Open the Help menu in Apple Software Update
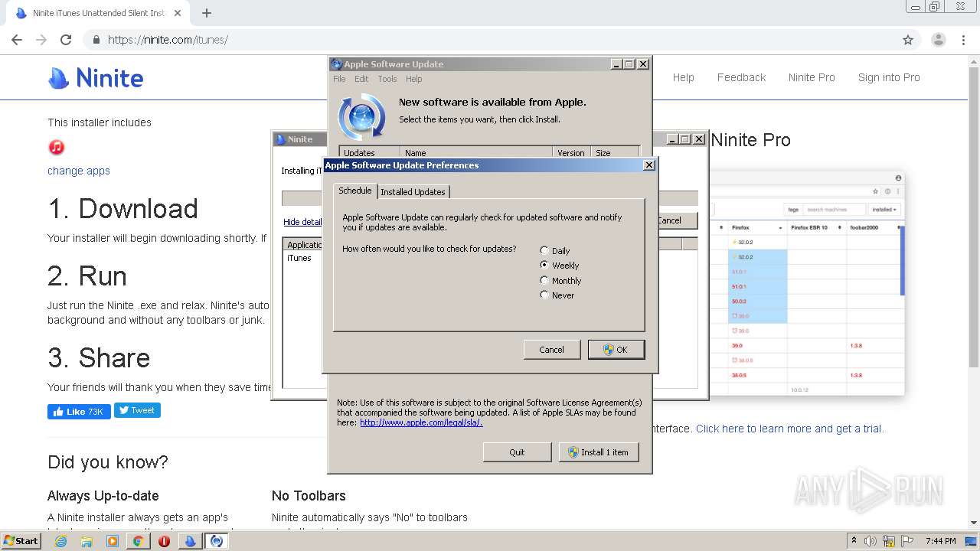Screen dimensions: 980x551 tap(413, 79)
